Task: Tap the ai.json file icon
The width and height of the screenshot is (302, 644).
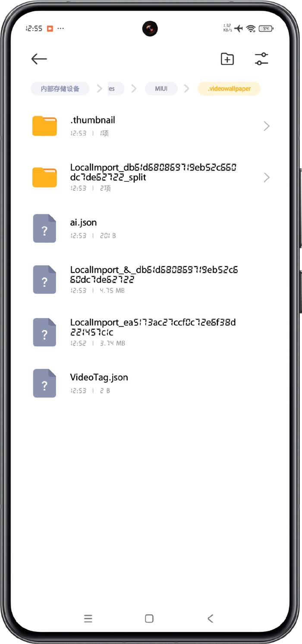Action: point(44,228)
